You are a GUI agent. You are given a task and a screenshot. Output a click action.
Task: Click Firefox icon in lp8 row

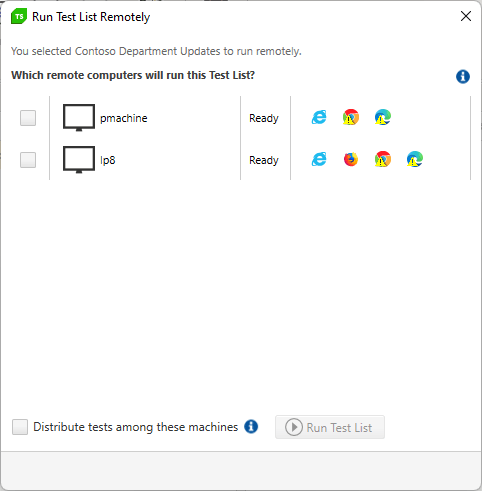pyautogui.click(x=351, y=159)
